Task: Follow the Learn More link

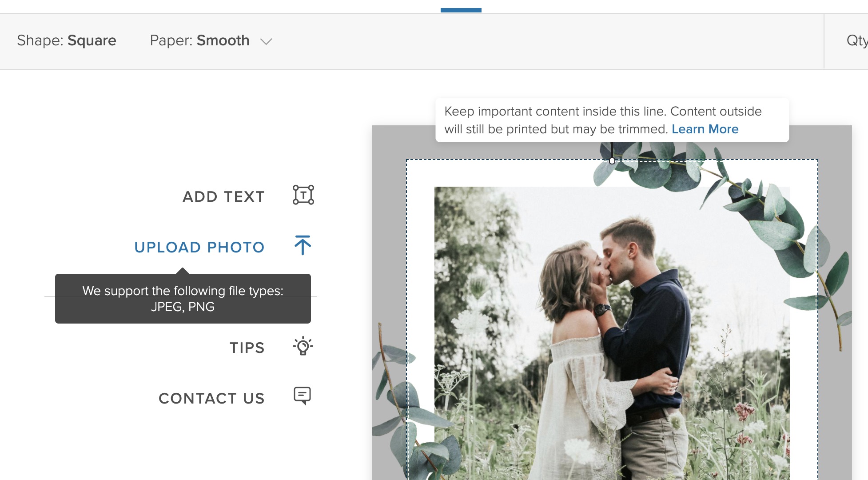Action: (705, 129)
